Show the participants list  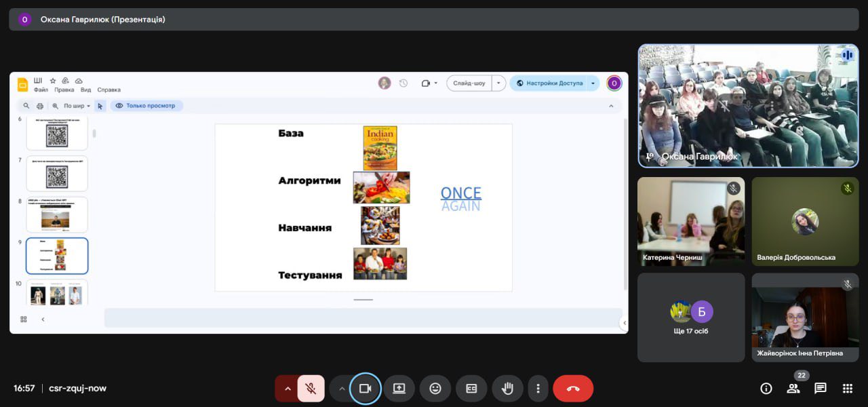pos(793,389)
